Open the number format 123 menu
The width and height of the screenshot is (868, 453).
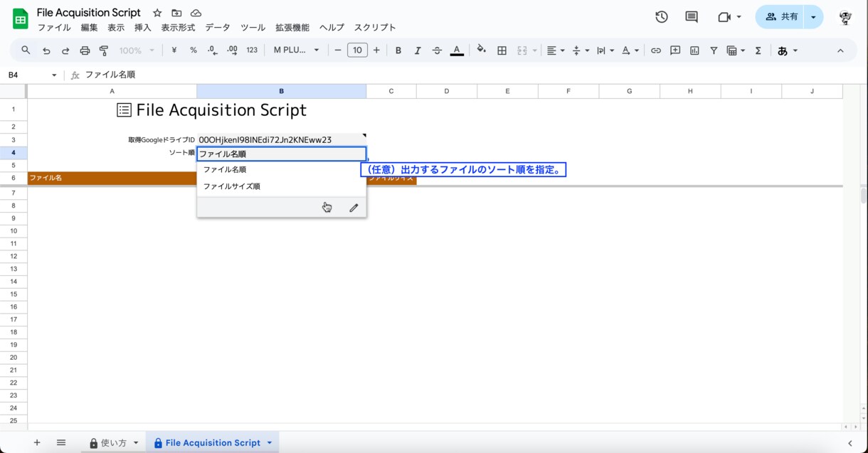(252, 50)
